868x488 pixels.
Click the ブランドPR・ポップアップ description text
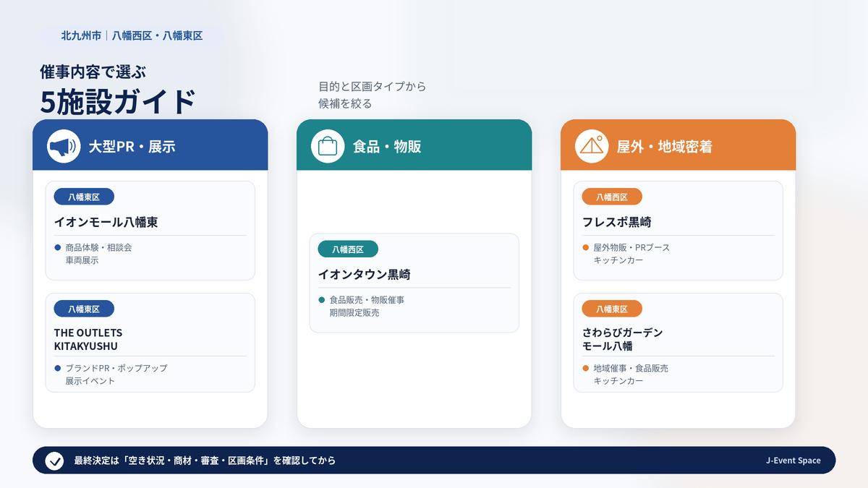tap(116, 368)
